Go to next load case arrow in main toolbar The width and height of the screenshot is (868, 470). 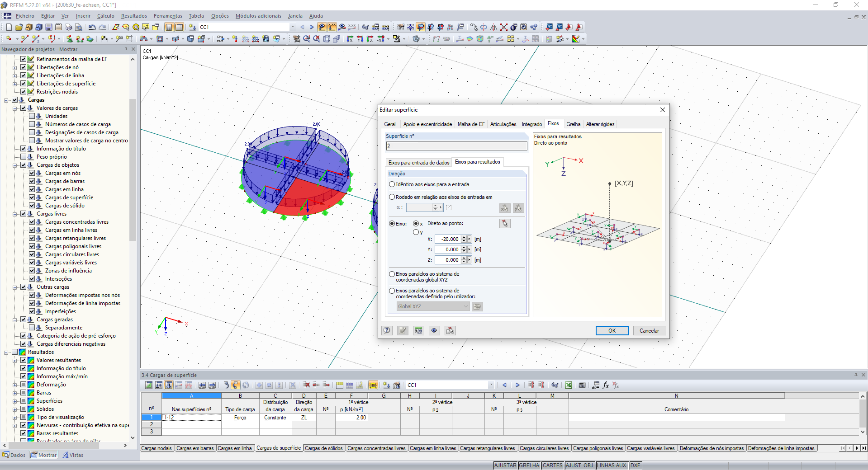tap(312, 27)
